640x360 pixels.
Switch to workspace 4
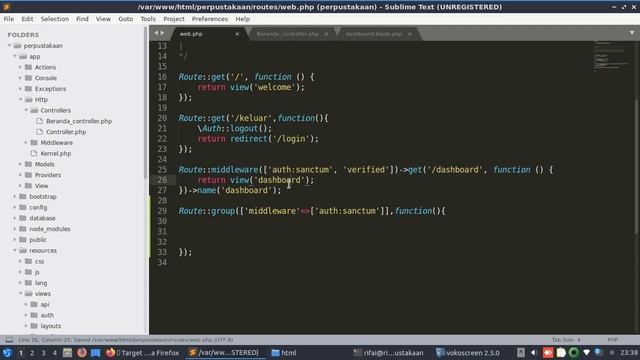[x=54, y=353]
